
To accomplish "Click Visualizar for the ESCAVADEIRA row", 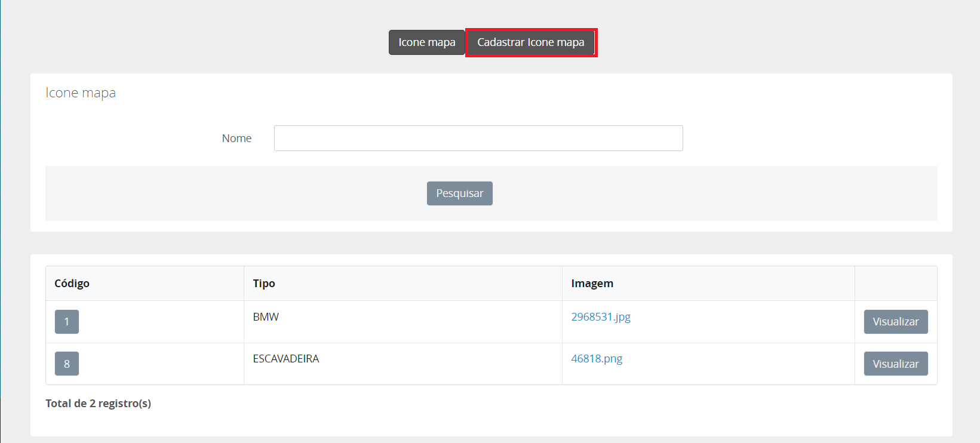I will click(896, 364).
